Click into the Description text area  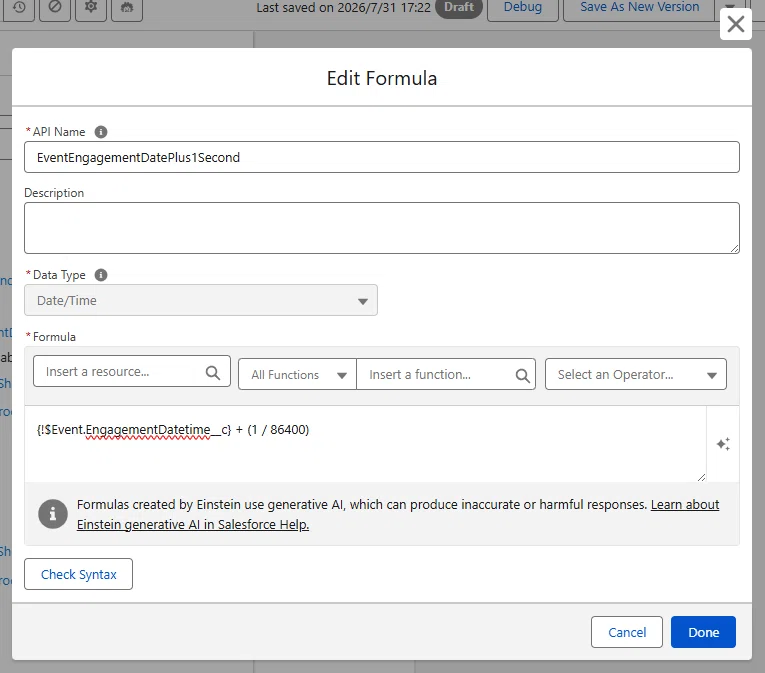tap(382, 228)
